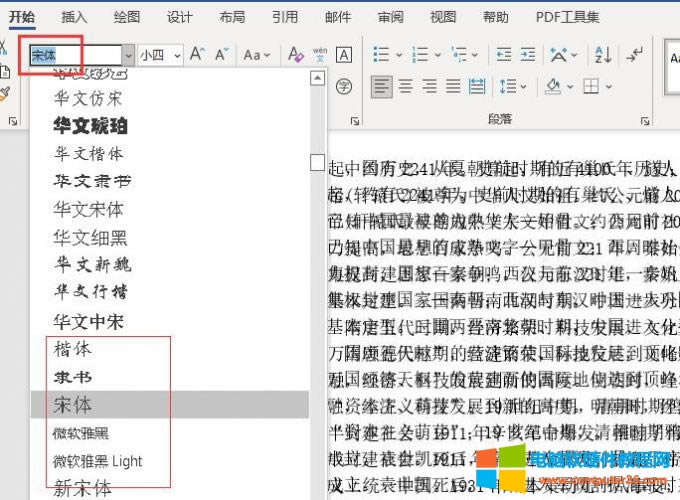Switch to the 插入 tab

[x=74, y=17]
